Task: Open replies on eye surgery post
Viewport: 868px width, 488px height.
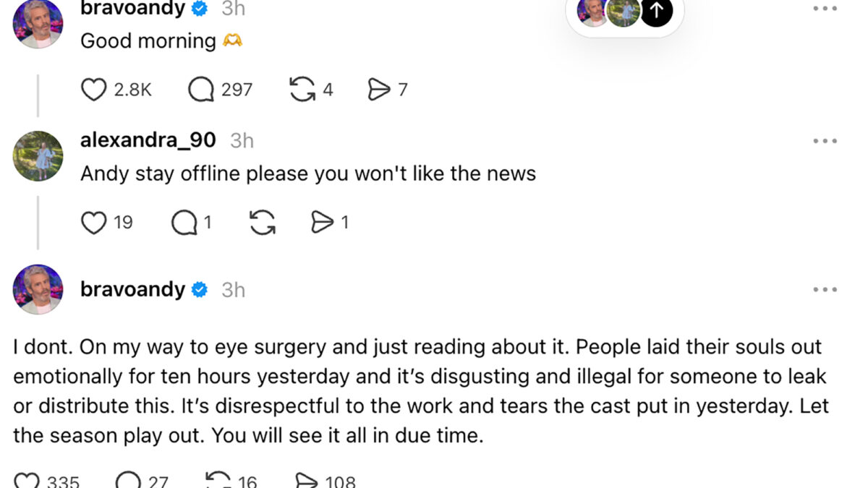Action: point(128,481)
